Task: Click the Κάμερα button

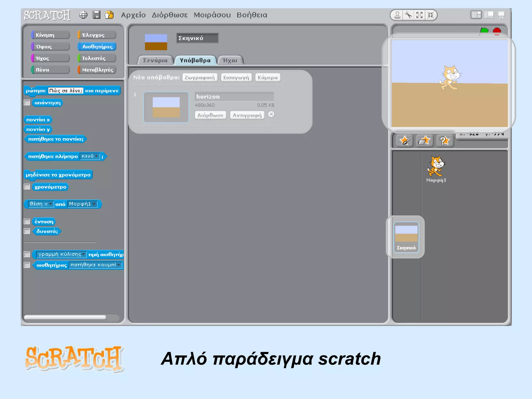Action: coord(268,77)
